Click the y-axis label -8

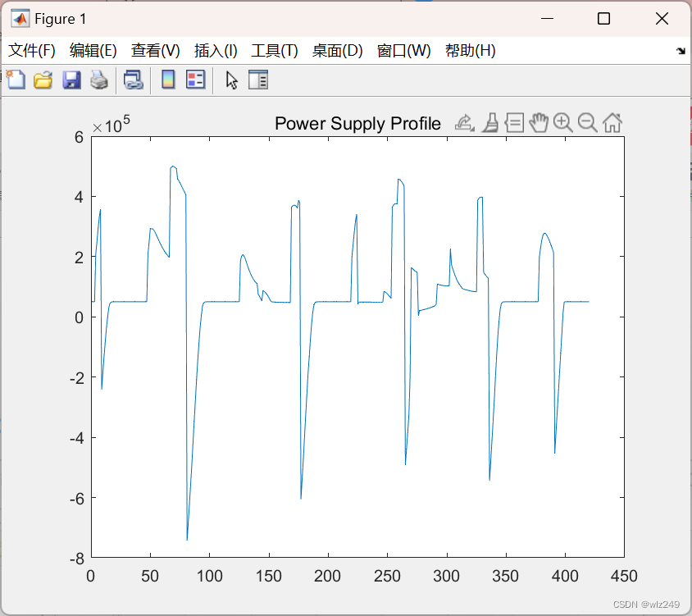coord(77,559)
